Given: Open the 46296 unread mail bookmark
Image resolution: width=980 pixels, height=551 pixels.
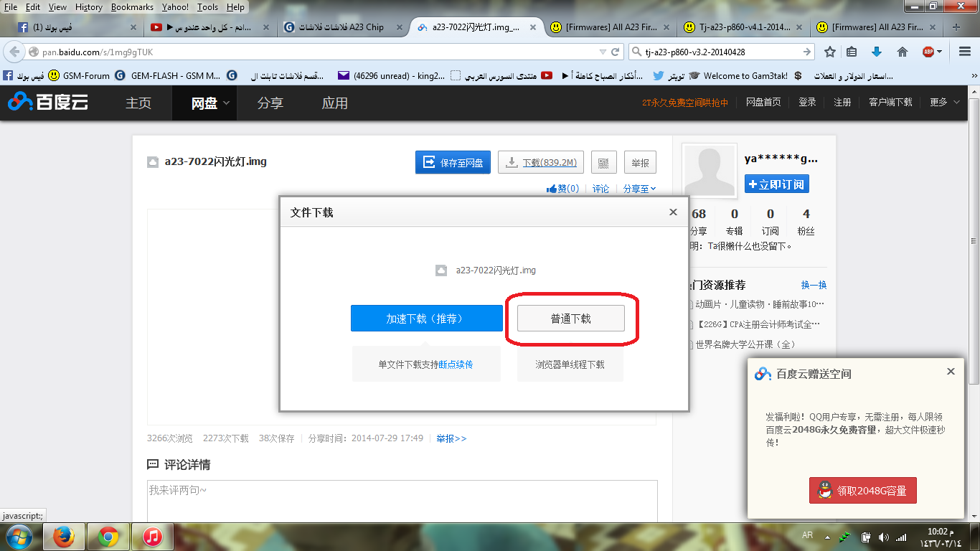Looking at the screenshot, I should click(x=390, y=75).
